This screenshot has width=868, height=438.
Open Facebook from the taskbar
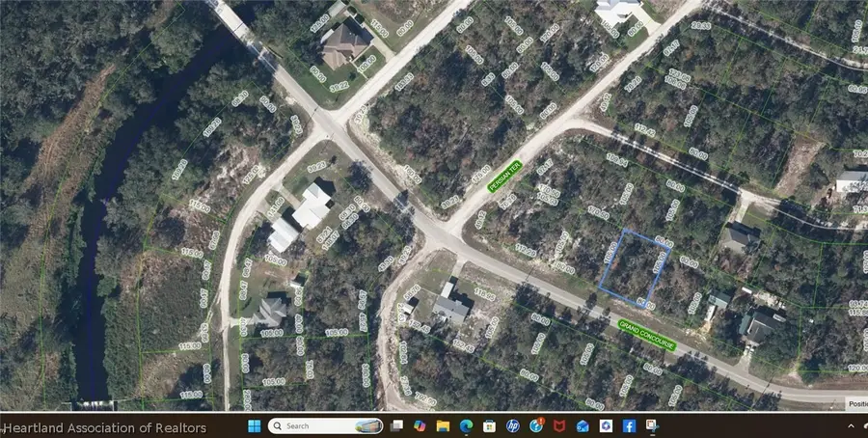629,425
